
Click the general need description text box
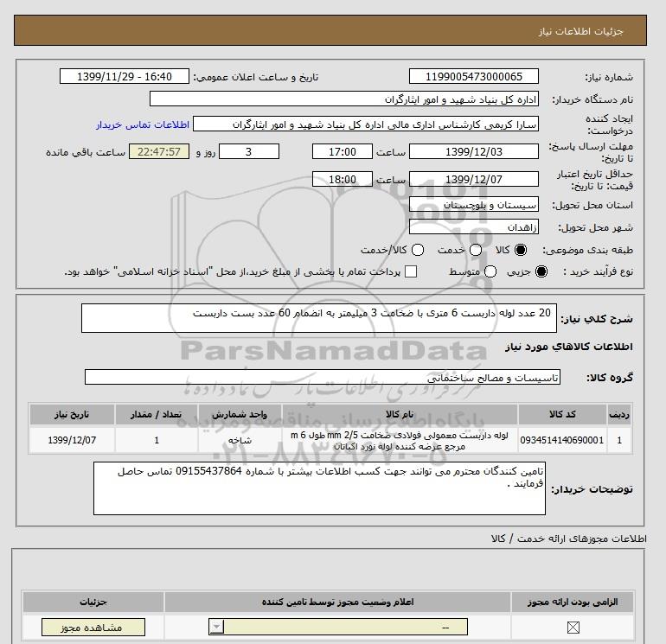pos(319,318)
